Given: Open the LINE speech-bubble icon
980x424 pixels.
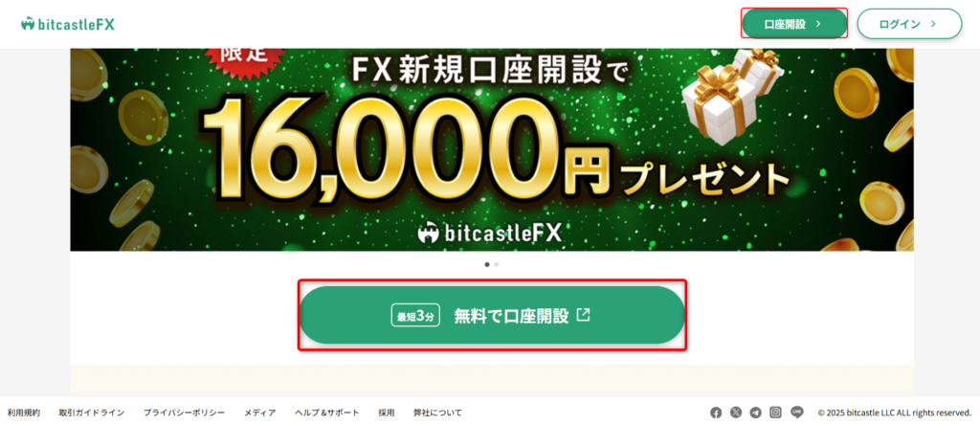Looking at the screenshot, I should pyautogui.click(x=797, y=413).
